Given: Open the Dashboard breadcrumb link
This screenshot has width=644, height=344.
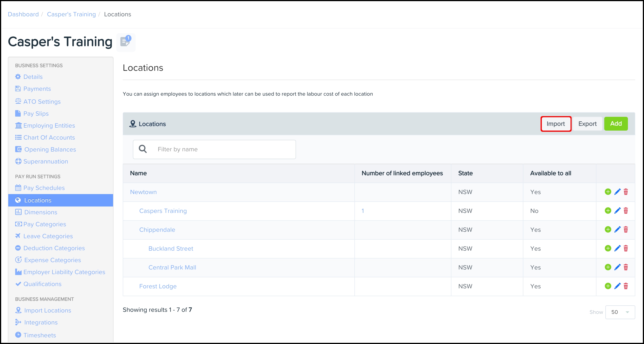Looking at the screenshot, I should click(23, 14).
